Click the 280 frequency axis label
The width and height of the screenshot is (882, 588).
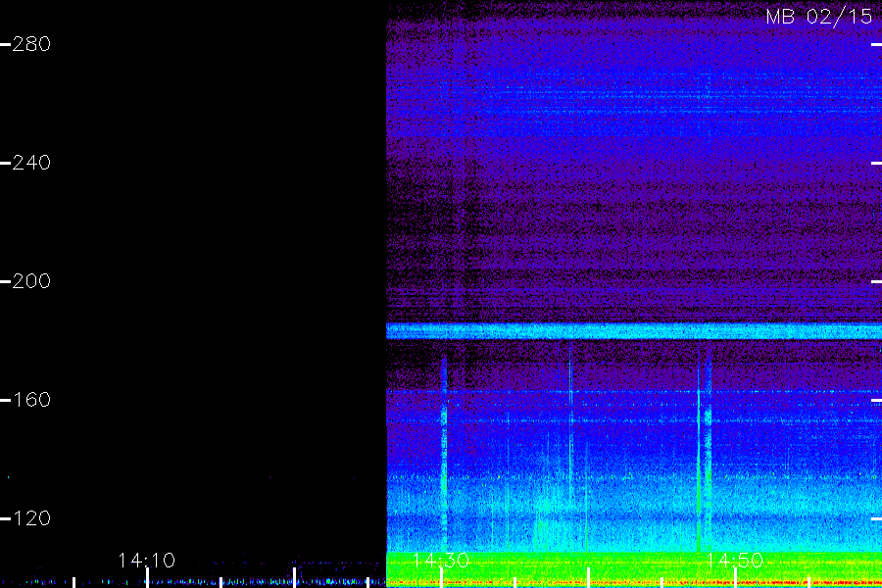coord(31,44)
